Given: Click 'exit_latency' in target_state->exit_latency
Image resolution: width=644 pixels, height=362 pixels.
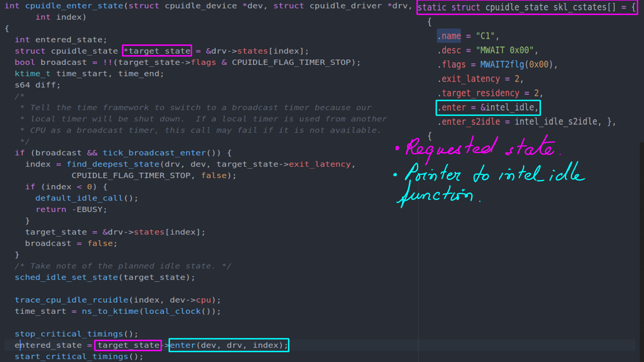Looking at the screenshot, I should tap(320, 164).
